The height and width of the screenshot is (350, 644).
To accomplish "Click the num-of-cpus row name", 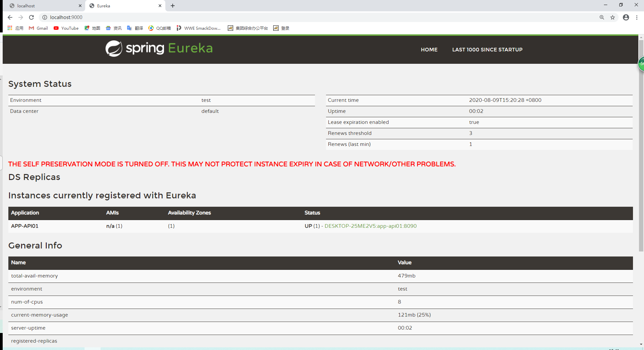I will pos(27,302).
